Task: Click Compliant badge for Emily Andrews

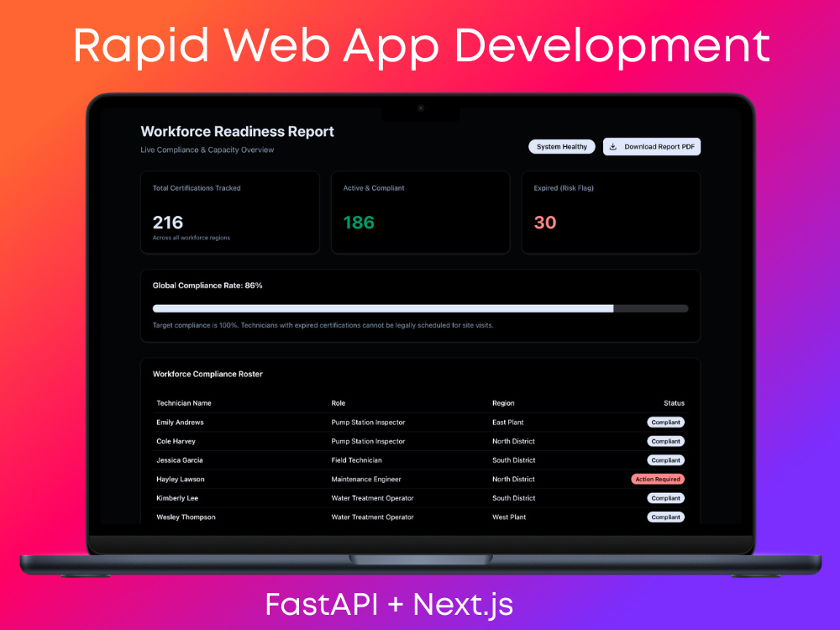Action: 665,423
